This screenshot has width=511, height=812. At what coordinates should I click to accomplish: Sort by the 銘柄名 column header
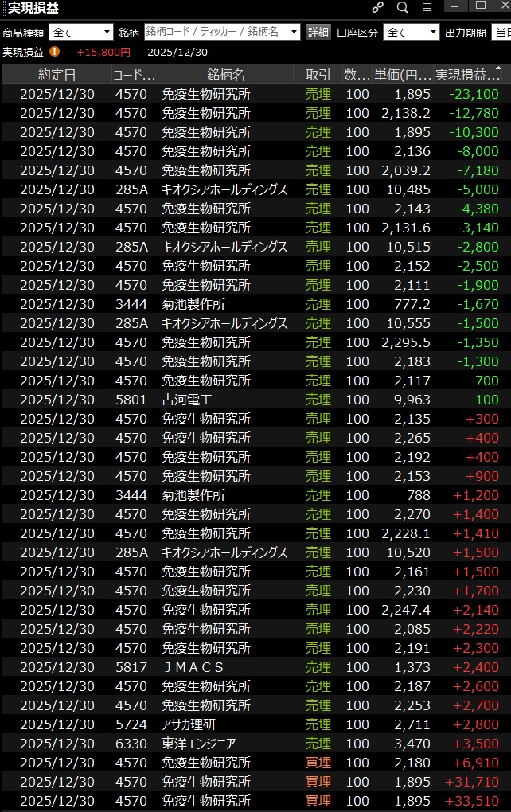226,75
